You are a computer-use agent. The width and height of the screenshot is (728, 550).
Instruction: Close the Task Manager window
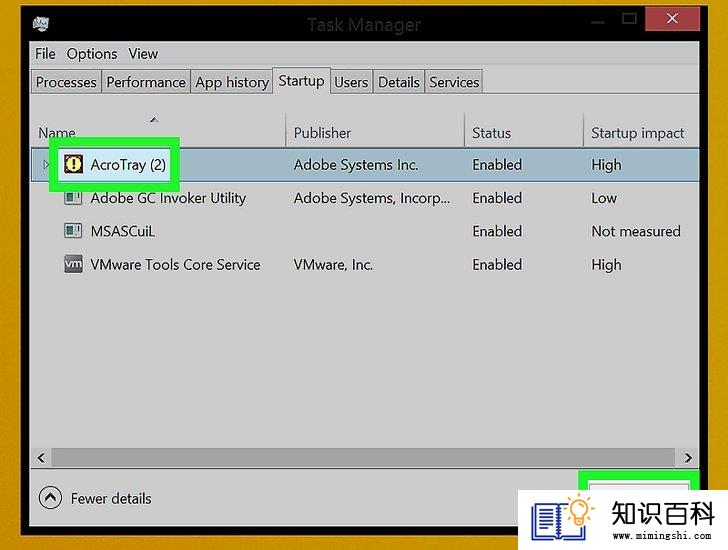point(672,19)
